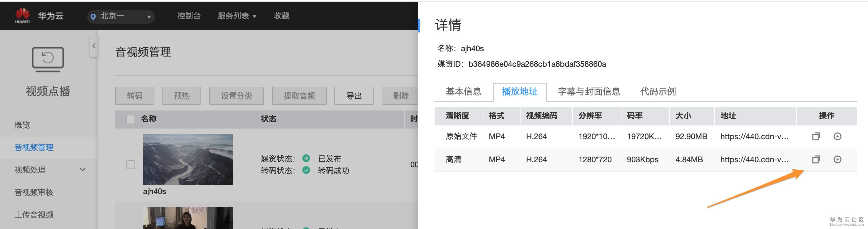Image resolution: width=868 pixels, height=229 pixels.
Task: Play the 原始文件 video preview
Action: [837, 136]
